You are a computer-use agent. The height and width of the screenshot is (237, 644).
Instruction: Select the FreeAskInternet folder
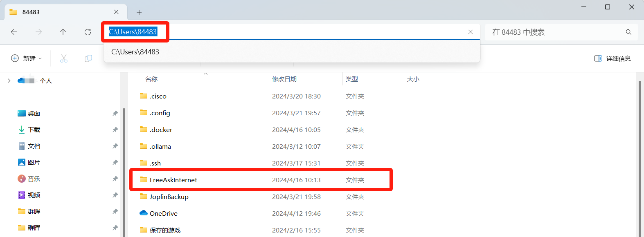pos(173,180)
